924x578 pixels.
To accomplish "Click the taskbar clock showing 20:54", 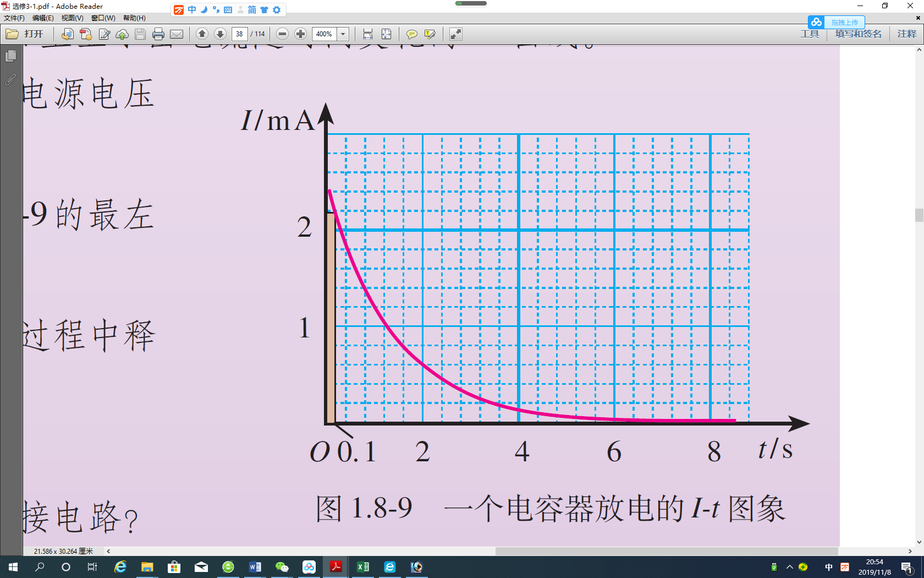I will point(875,567).
